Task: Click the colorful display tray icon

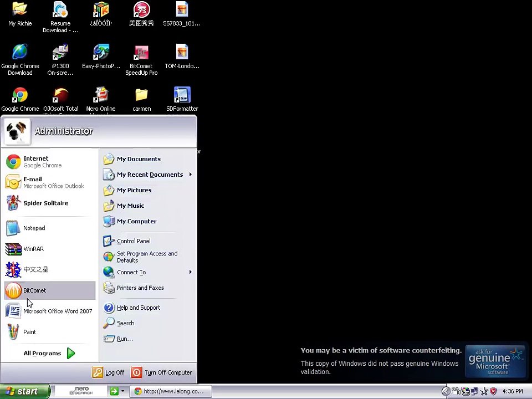Action: [465, 392]
